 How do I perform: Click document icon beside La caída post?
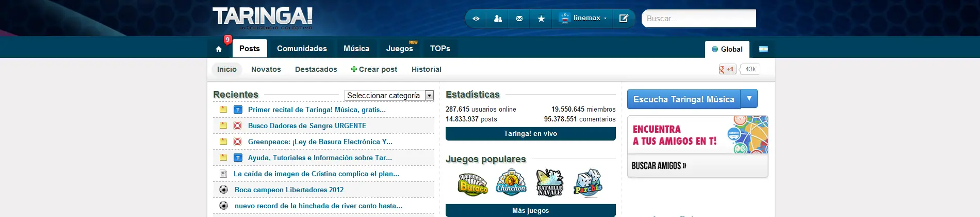(223, 174)
